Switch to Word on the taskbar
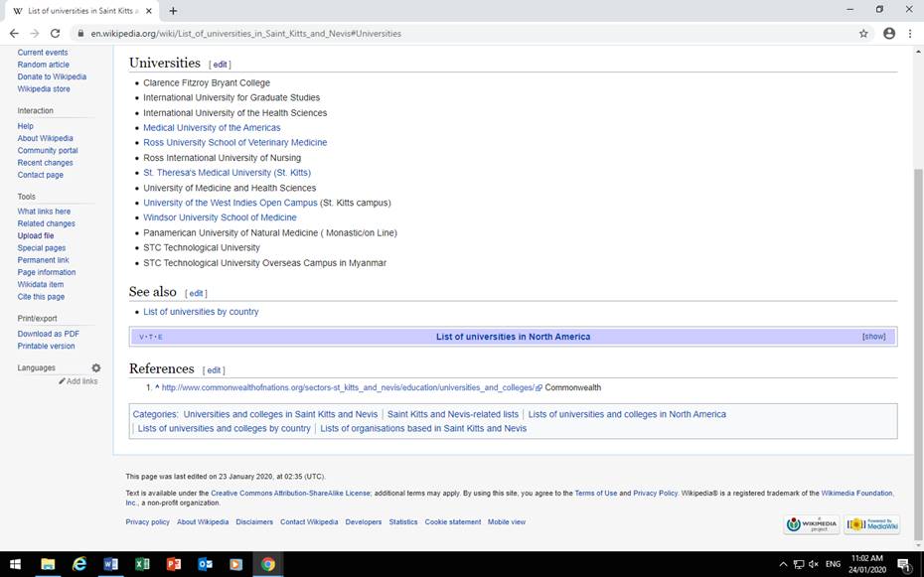This screenshot has height=577, width=924. pos(110,564)
